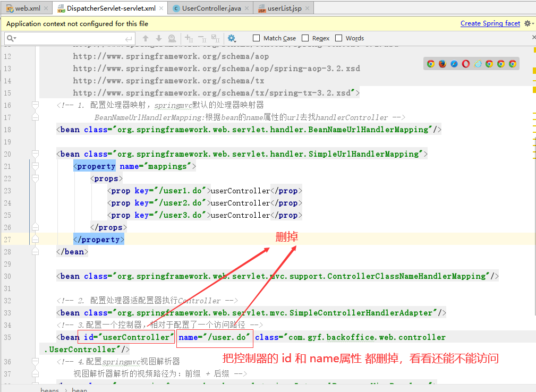536x392 pixels.
Task: Open in Safari browser icon
Action: pyautogui.click(x=454, y=64)
